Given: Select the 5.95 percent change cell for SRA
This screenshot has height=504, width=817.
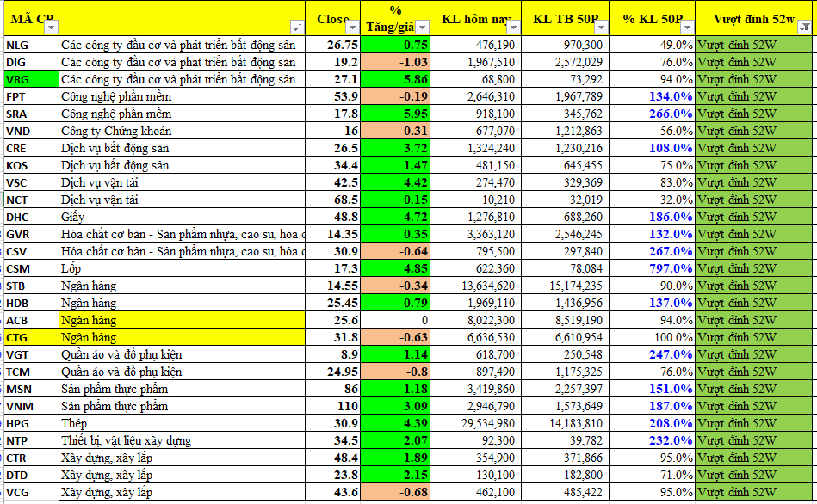Looking at the screenshot, I should point(396,114).
